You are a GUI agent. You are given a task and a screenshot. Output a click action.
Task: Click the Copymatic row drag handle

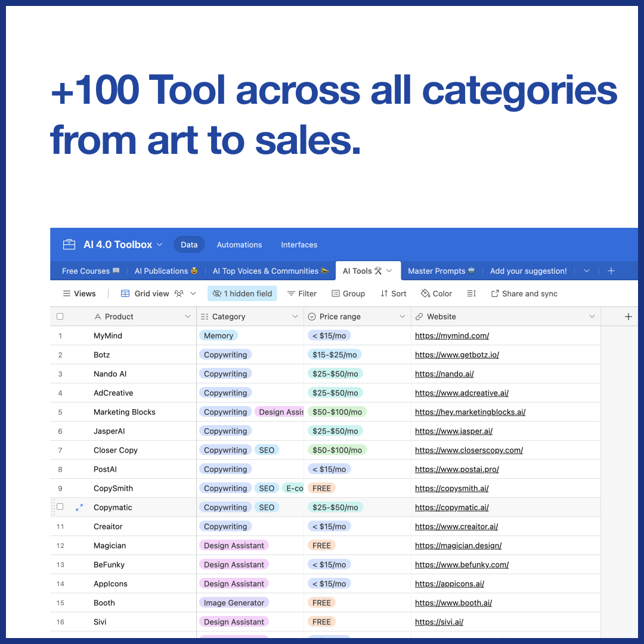[x=52, y=507]
